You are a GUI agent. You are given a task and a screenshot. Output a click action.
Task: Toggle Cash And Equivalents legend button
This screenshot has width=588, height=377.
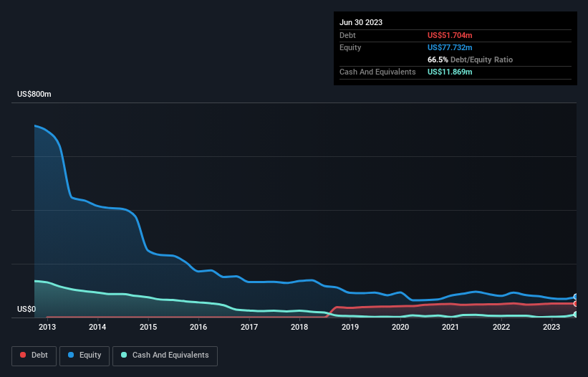click(x=165, y=355)
